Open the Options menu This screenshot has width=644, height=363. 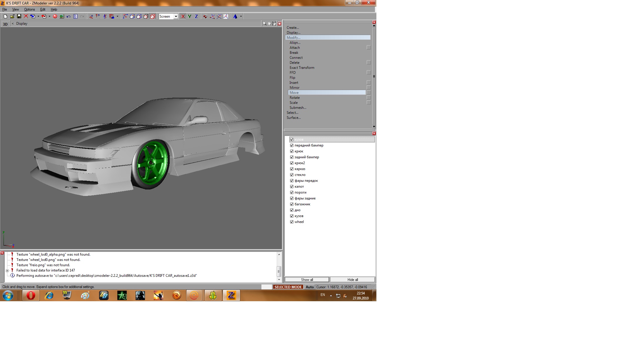point(29,9)
